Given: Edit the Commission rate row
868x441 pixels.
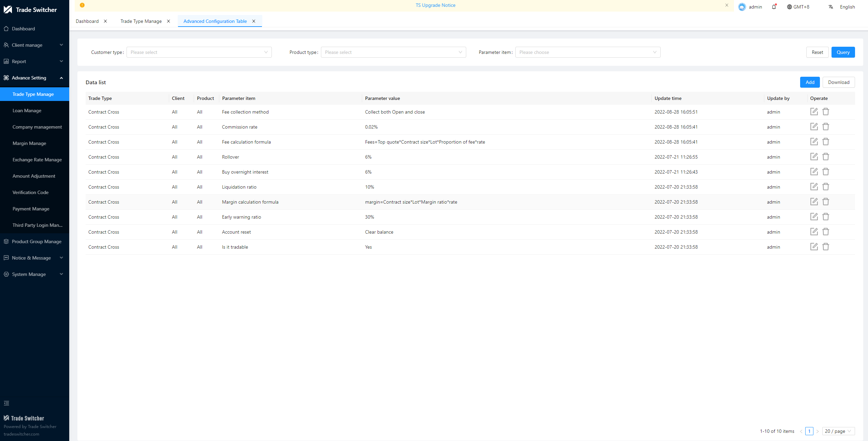Looking at the screenshot, I should pos(814,127).
